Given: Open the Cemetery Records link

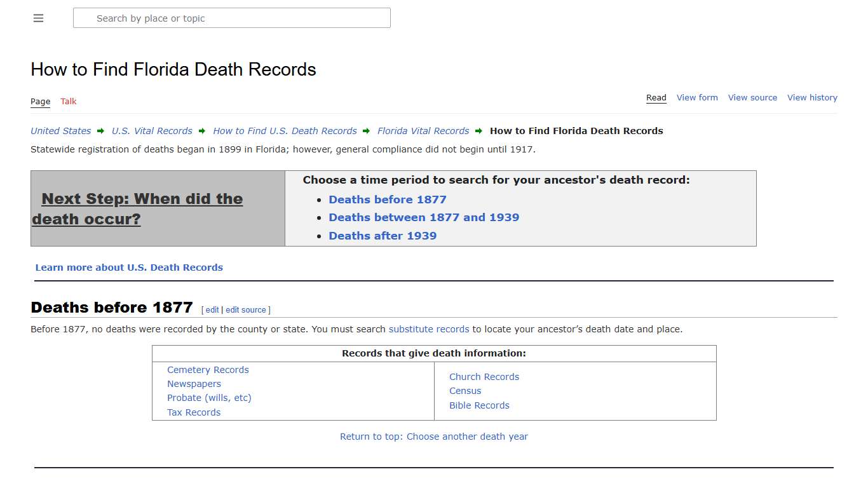Looking at the screenshot, I should pos(208,369).
